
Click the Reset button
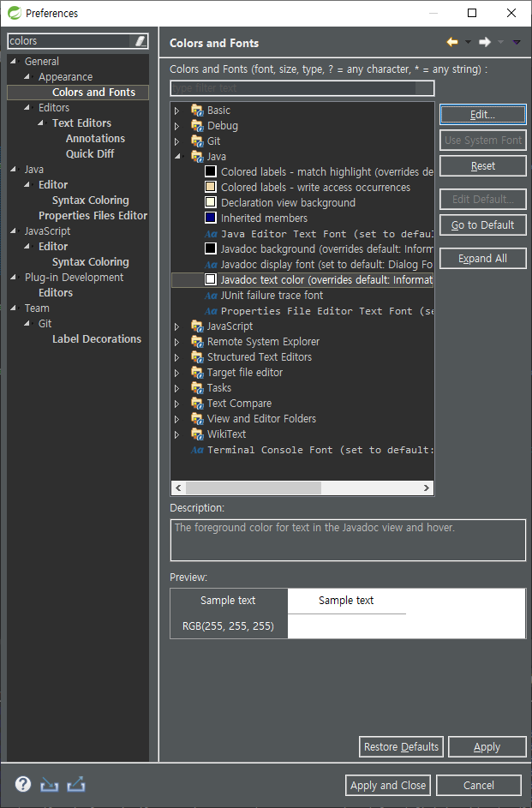(482, 166)
